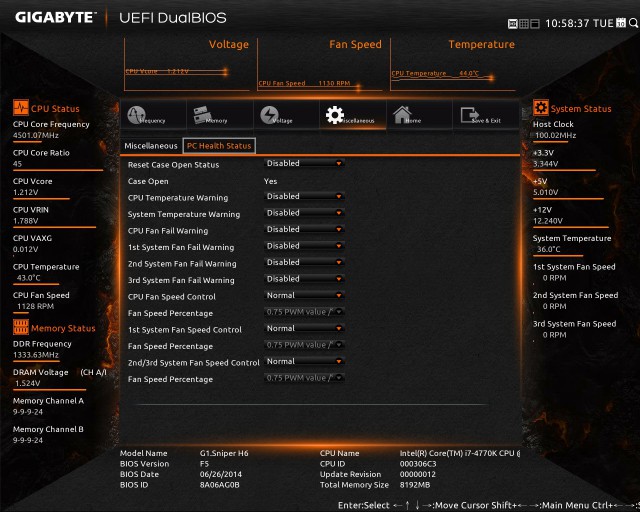Go to the Home menu
The width and height of the screenshot is (640, 512).
click(x=420, y=115)
